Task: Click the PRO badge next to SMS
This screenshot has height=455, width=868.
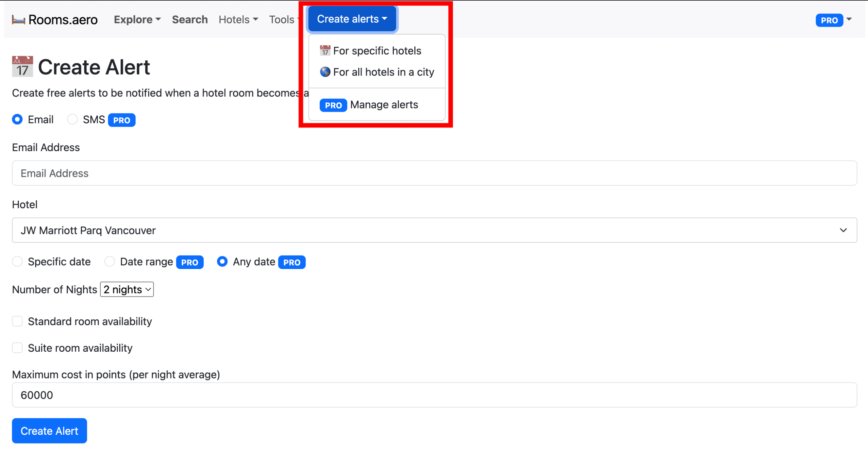Action: (x=121, y=120)
